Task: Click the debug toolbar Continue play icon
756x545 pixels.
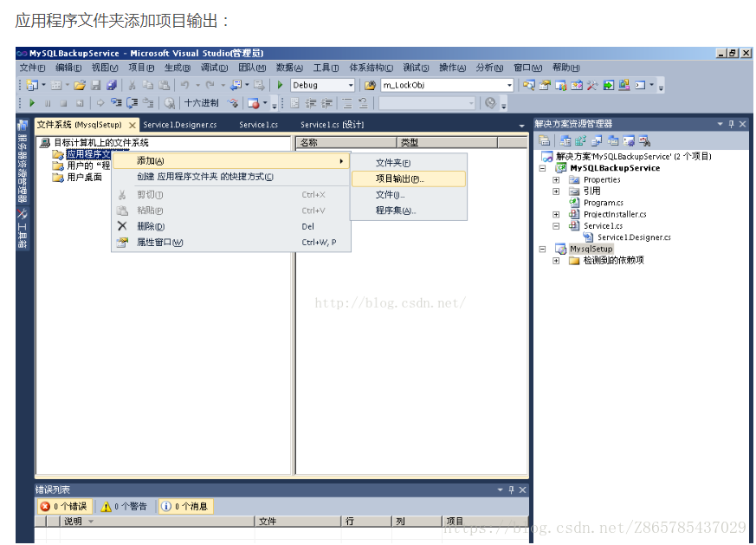Action: pos(32,103)
